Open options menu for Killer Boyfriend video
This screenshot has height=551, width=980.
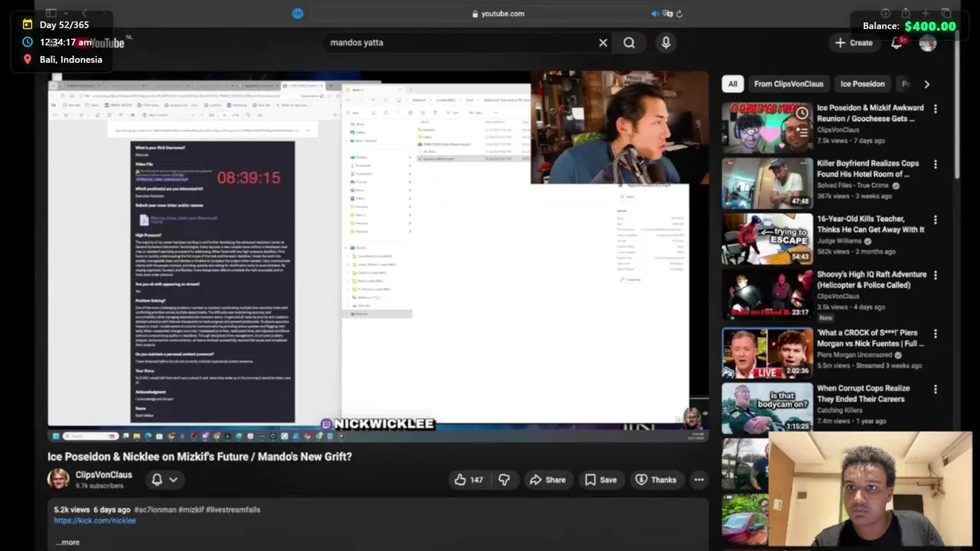point(935,165)
